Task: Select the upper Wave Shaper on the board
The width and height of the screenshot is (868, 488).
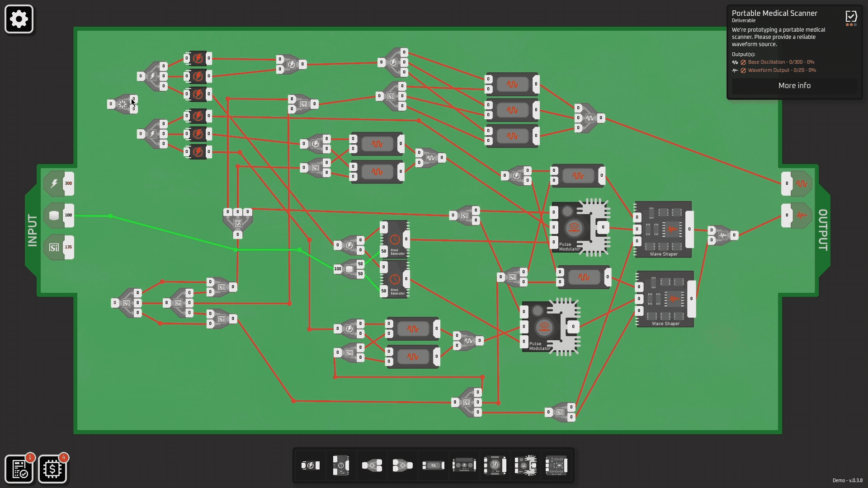Action: [x=663, y=230]
